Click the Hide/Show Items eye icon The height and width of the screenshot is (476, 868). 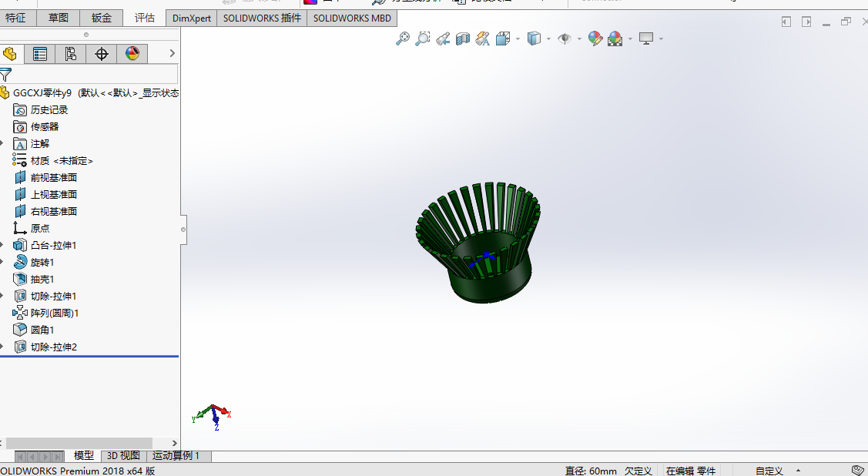(565, 39)
